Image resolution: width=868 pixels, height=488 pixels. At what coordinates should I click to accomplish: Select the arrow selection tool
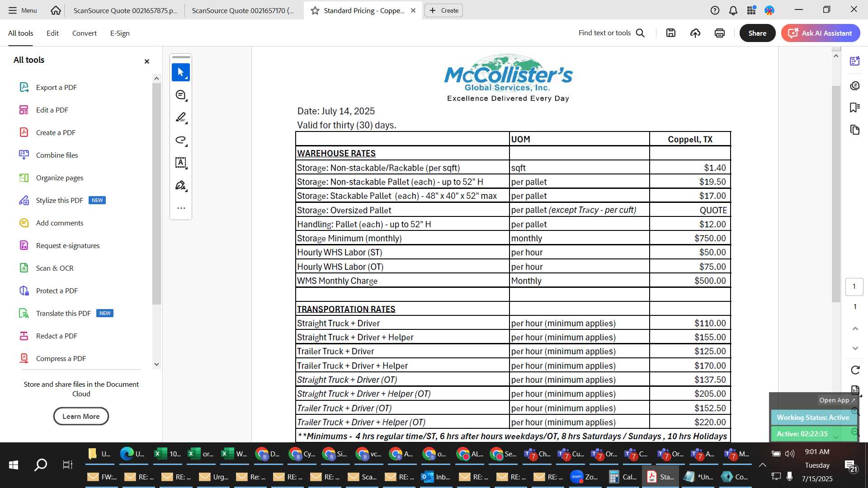point(181,72)
